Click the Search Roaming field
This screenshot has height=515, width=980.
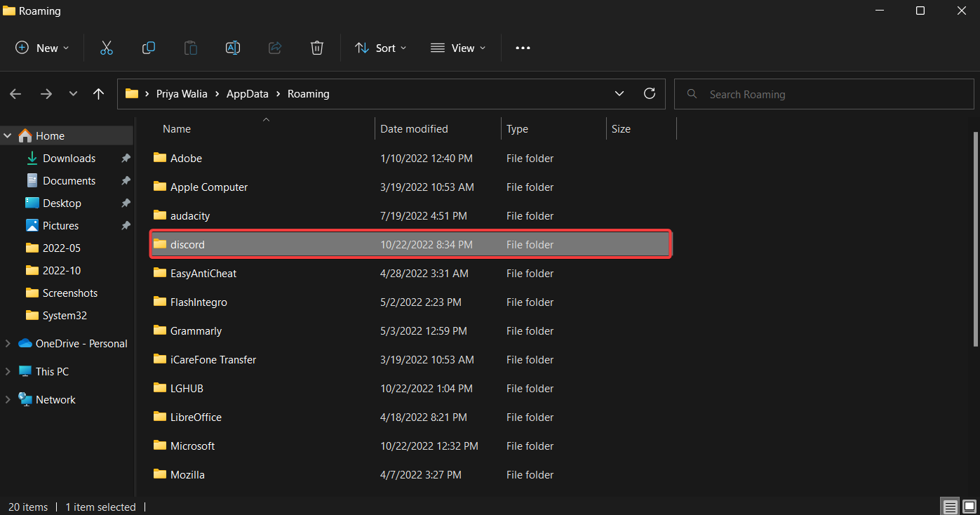[824, 94]
